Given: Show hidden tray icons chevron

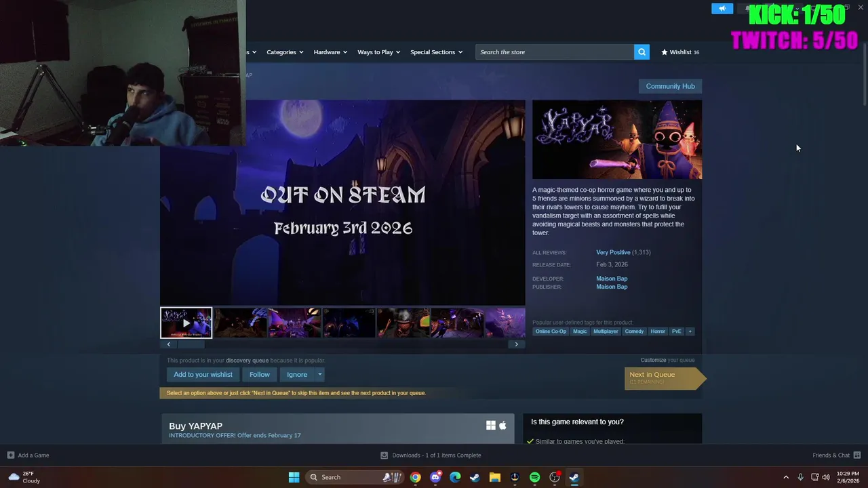Looking at the screenshot, I should tap(786, 477).
